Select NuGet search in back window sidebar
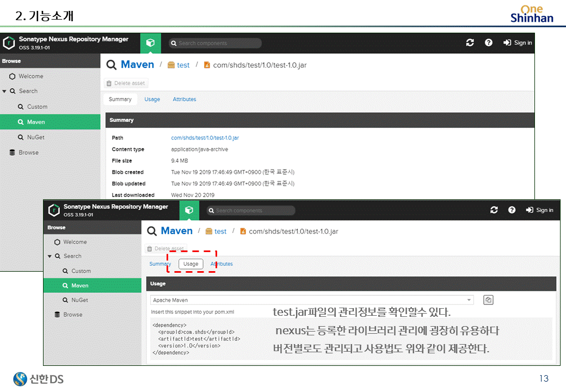The height and width of the screenshot is (392, 566). [50, 137]
